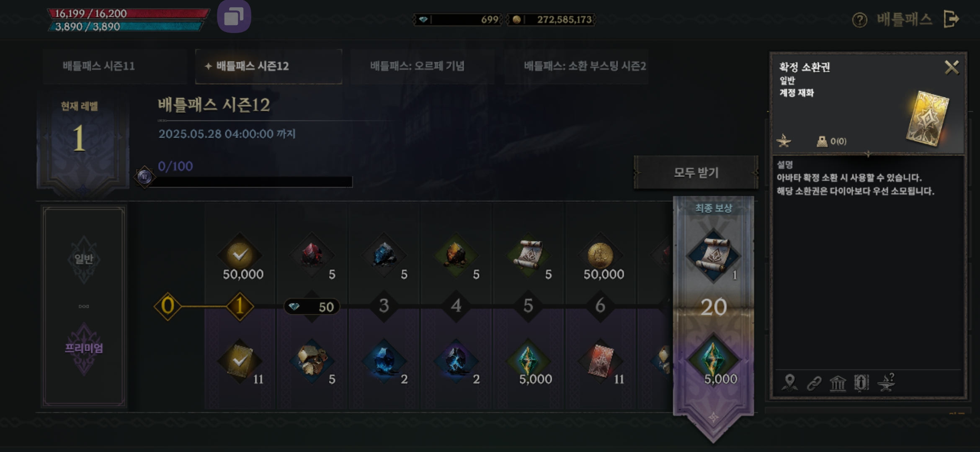Select the final reward scroll icon
This screenshot has width=980, height=452.
(x=713, y=255)
